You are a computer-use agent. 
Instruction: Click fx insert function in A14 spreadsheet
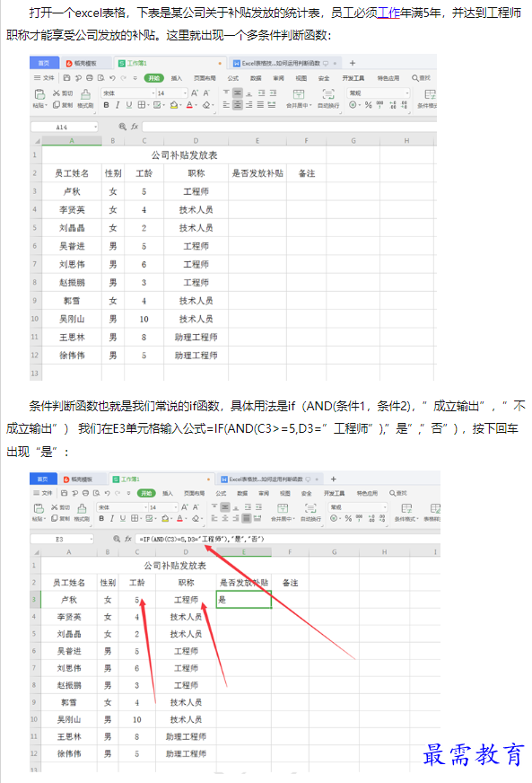pyautogui.click(x=135, y=127)
